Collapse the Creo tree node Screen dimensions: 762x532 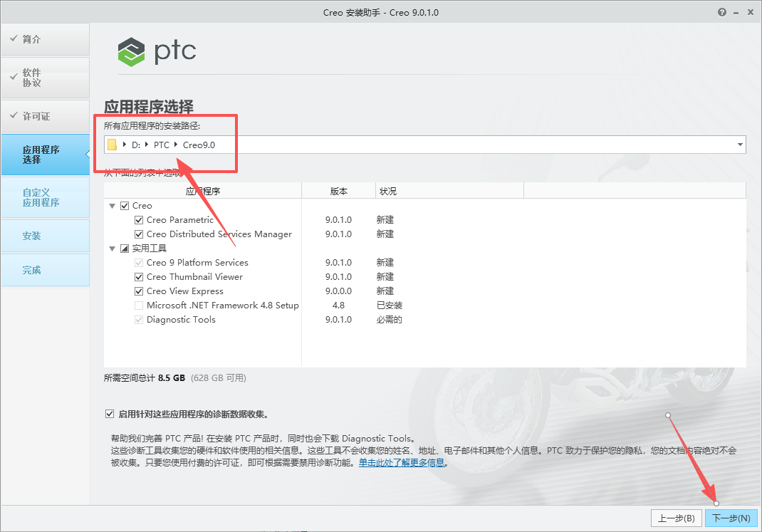click(x=112, y=205)
